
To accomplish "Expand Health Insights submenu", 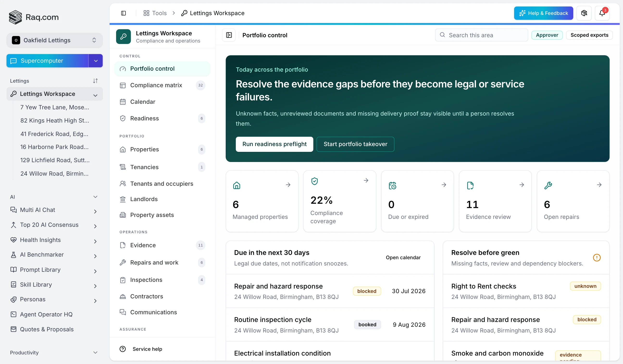I will [x=95, y=241].
